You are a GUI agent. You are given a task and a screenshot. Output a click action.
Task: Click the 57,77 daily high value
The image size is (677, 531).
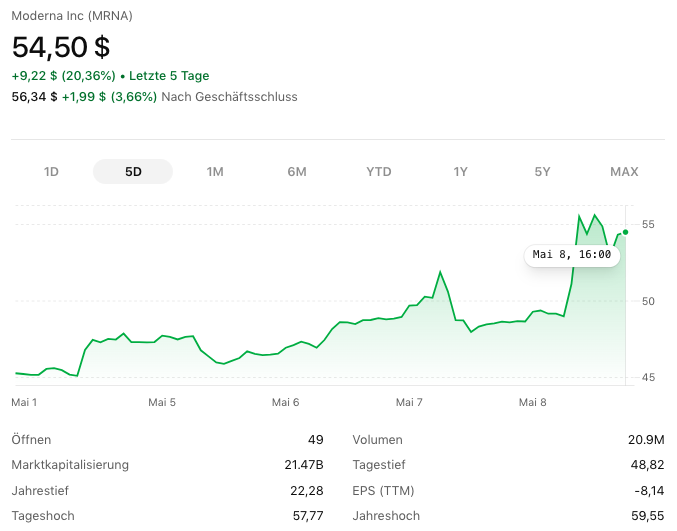pos(308,516)
